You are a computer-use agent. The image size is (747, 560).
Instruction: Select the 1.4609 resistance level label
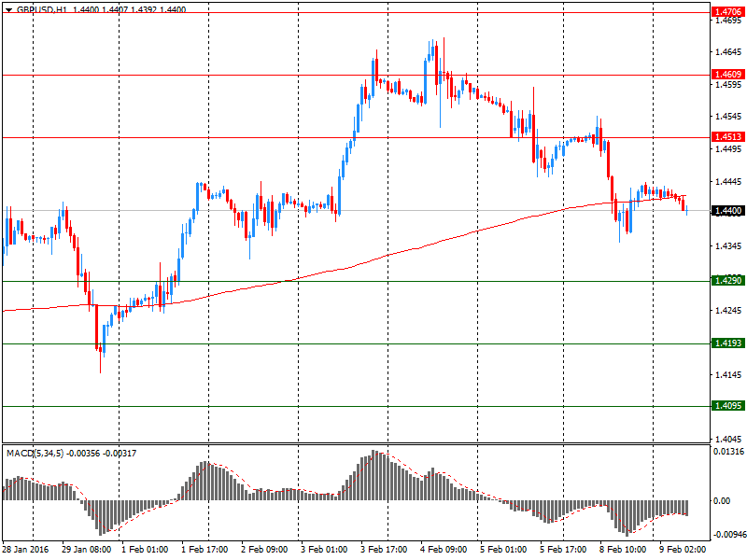(x=728, y=75)
